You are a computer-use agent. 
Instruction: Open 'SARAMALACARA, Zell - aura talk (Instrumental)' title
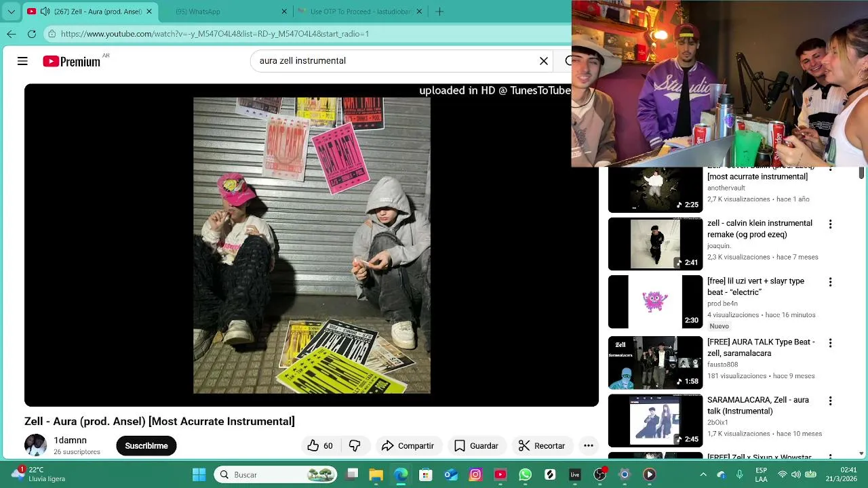[x=758, y=405]
